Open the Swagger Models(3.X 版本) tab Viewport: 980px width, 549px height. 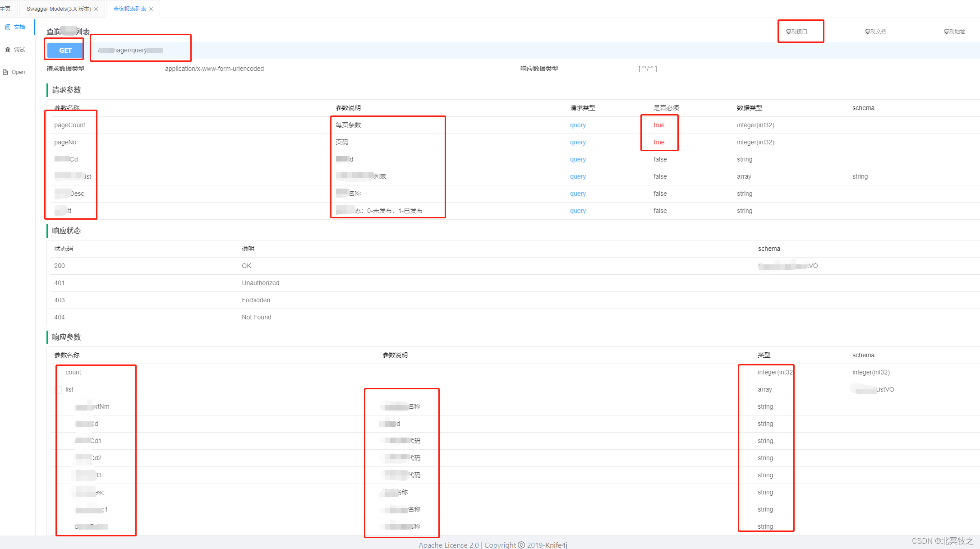[x=59, y=9]
